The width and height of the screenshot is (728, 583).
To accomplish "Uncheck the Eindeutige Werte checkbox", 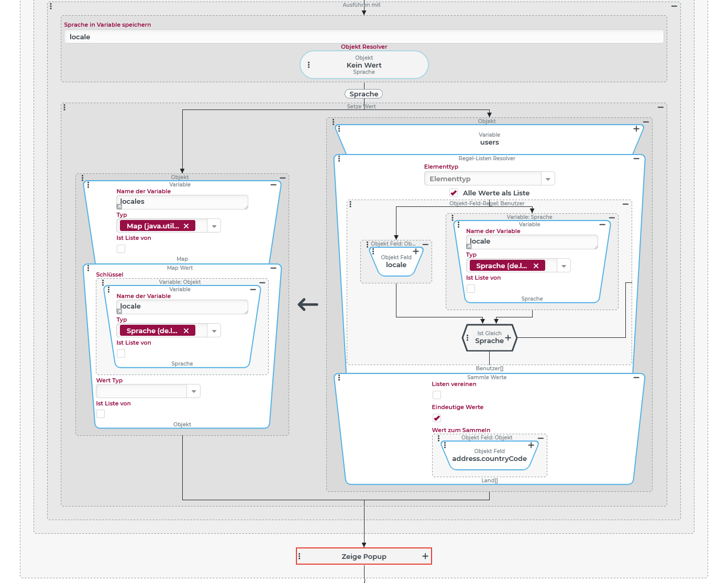I will pyautogui.click(x=436, y=418).
